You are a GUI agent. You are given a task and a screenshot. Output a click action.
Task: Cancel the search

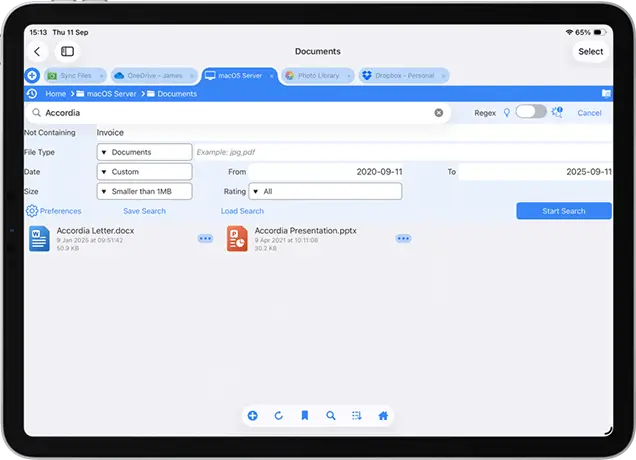click(x=589, y=113)
